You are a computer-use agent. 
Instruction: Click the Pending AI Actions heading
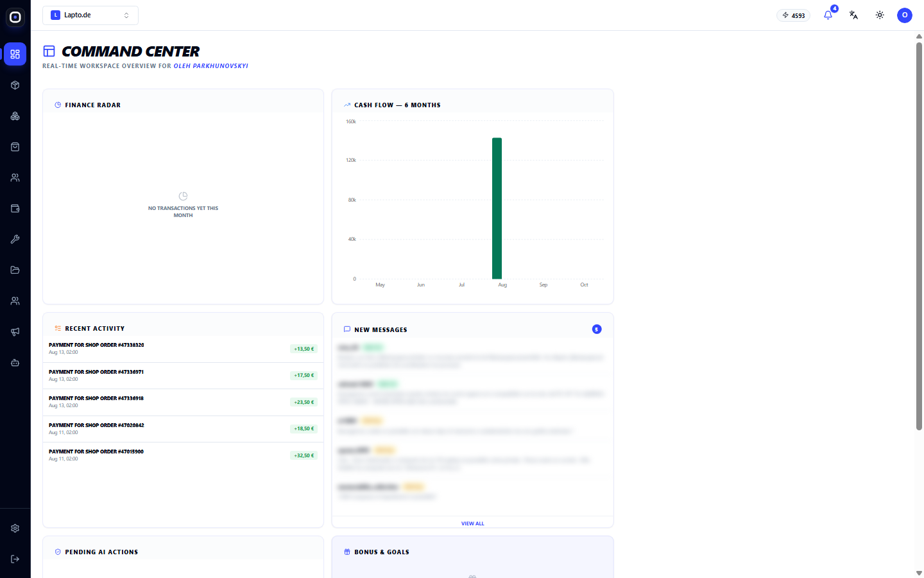101,552
